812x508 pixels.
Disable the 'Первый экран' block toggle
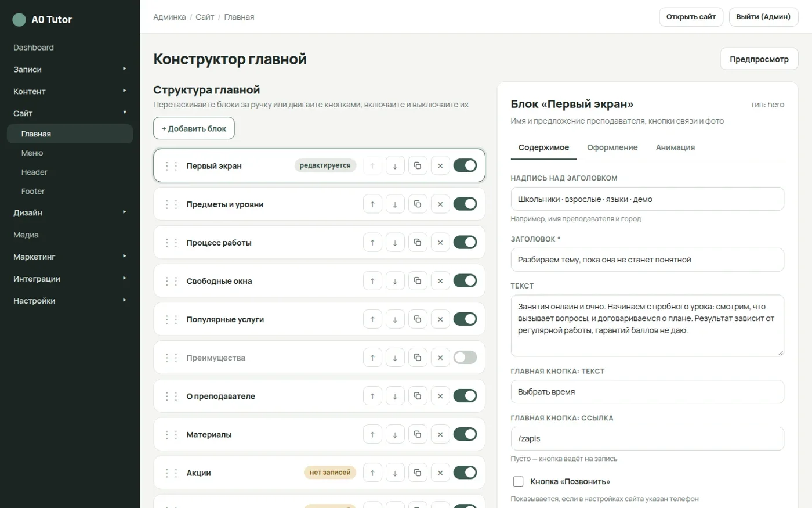coord(465,165)
